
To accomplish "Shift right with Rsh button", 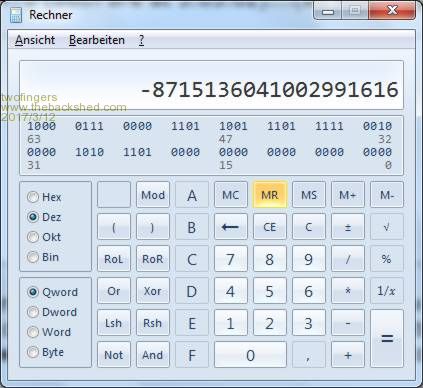I will pyautogui.click(x=153, y=323).
